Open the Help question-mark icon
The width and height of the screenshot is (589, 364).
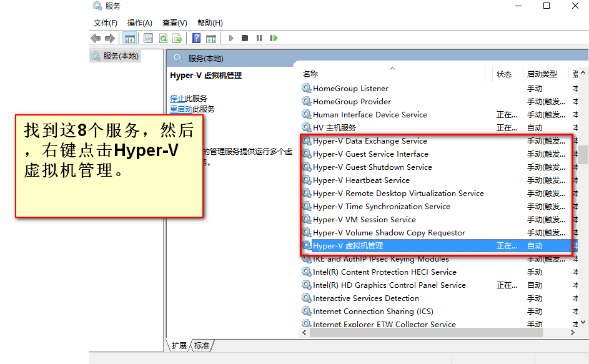[x=196, y=38]
